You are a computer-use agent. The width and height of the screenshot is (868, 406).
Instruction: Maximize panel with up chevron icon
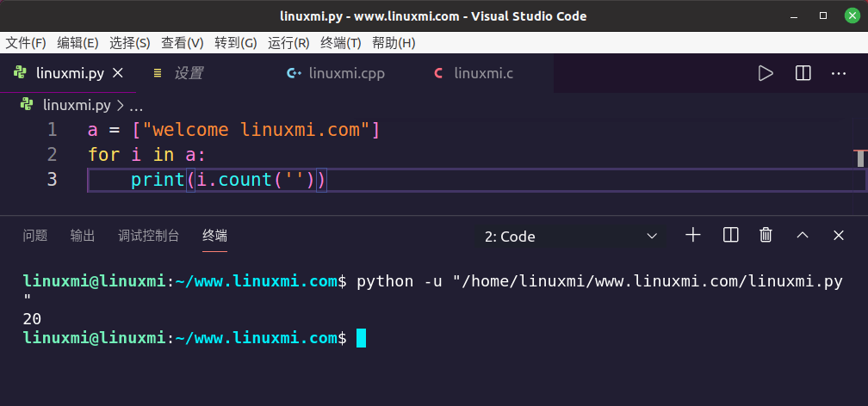click(803, 235)
